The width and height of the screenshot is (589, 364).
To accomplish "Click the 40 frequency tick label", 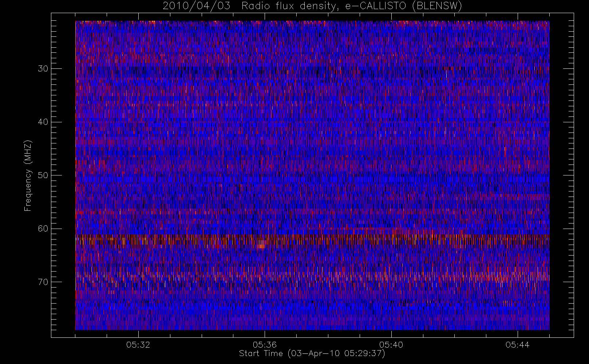I will click(x=43, y=122).
